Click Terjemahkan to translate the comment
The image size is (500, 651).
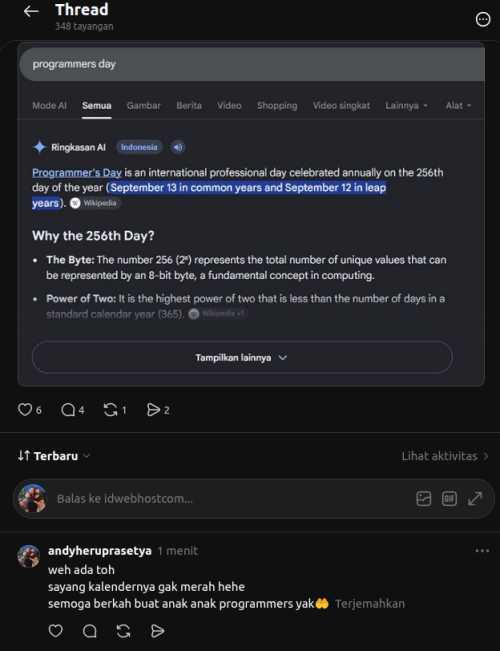[370, 604]
